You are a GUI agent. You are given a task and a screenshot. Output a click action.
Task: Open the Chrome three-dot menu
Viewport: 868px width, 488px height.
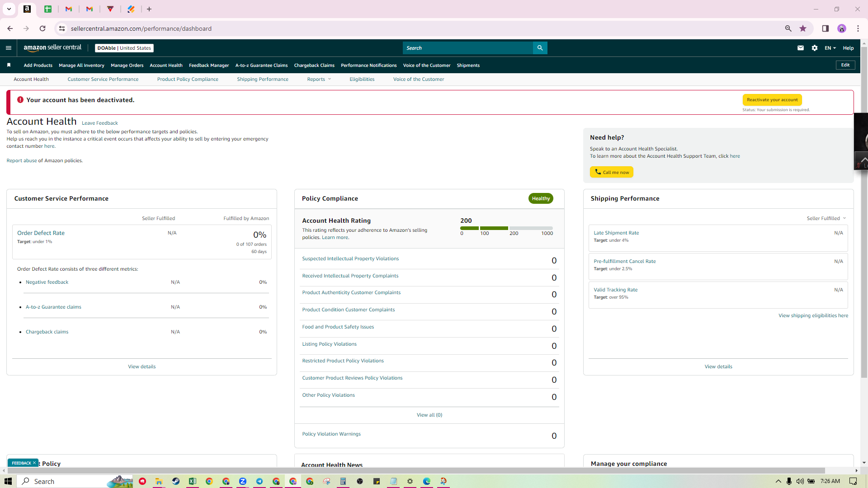[858, 28]
